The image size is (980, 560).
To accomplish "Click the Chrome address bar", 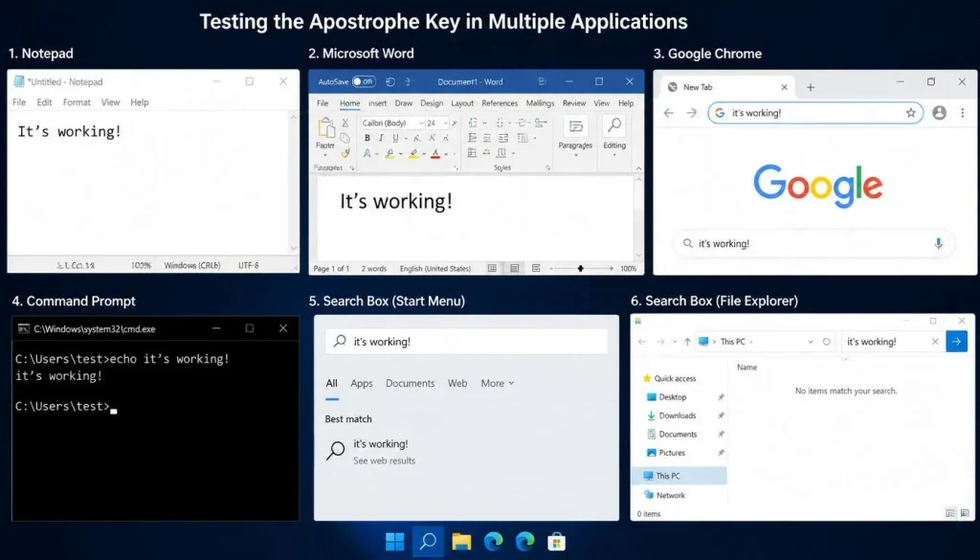I will click(815, 113).
